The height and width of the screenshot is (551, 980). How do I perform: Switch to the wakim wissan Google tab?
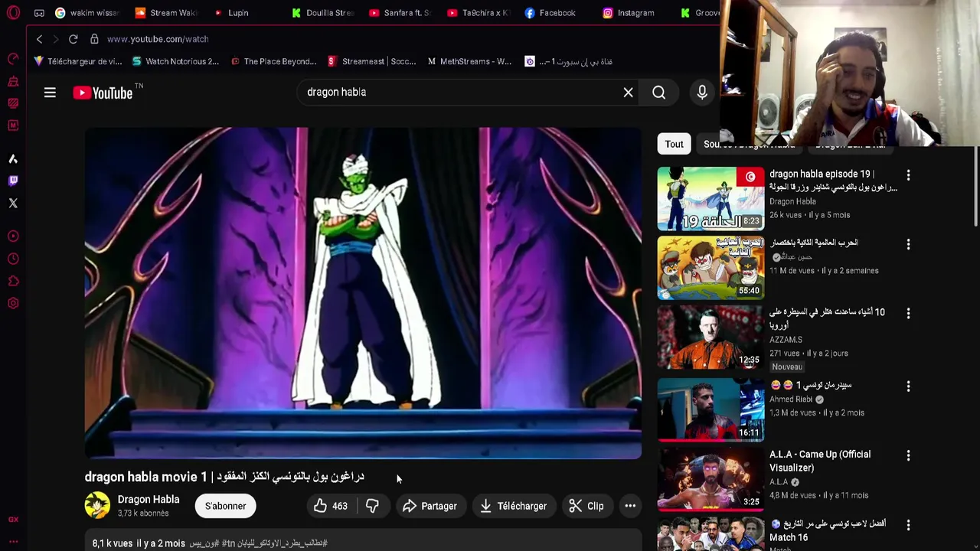pyautogui.click(x=88, y=13)
